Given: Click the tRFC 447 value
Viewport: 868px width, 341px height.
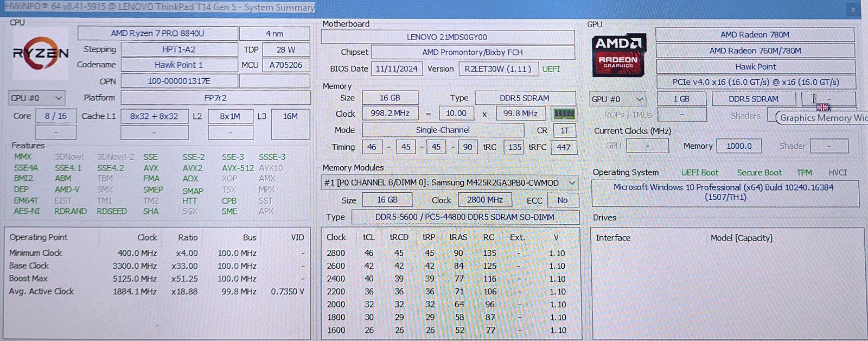Looking at the screenshot, I should tap(564, 147).
